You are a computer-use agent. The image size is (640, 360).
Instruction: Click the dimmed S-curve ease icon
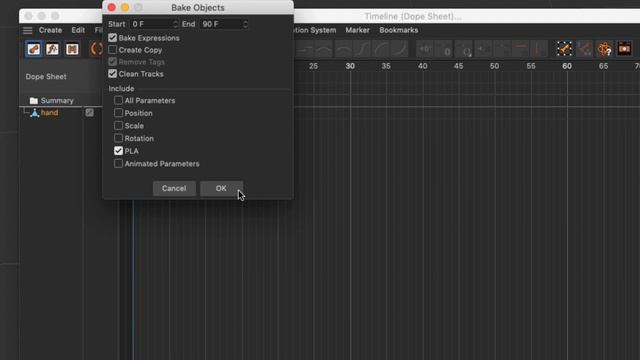[x=362, y=49]
